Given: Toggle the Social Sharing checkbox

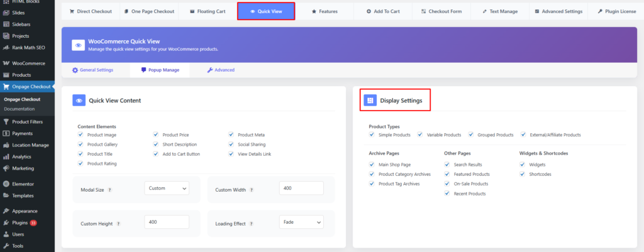Looking at the screenshot, I should coord(231,145).
